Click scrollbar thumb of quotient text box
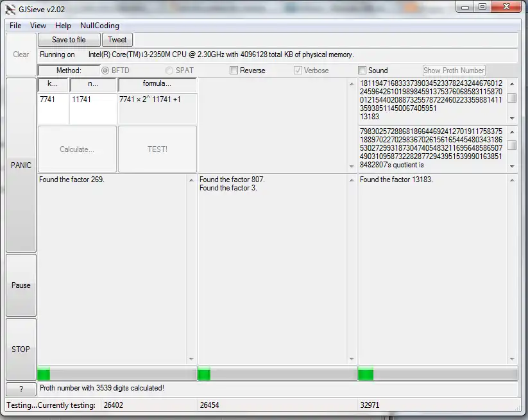 pyautogui.click(x=512, y=145)
